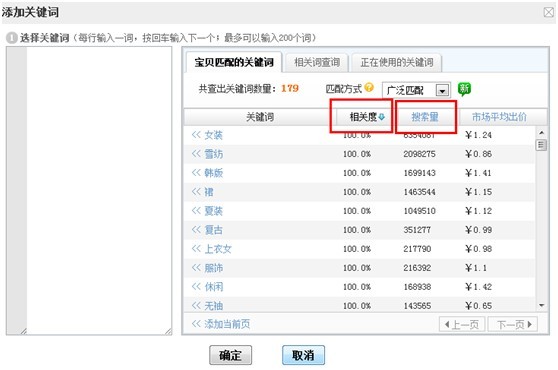Select the 宝贝匹配的关键词 tab

[x=234, y=62]
